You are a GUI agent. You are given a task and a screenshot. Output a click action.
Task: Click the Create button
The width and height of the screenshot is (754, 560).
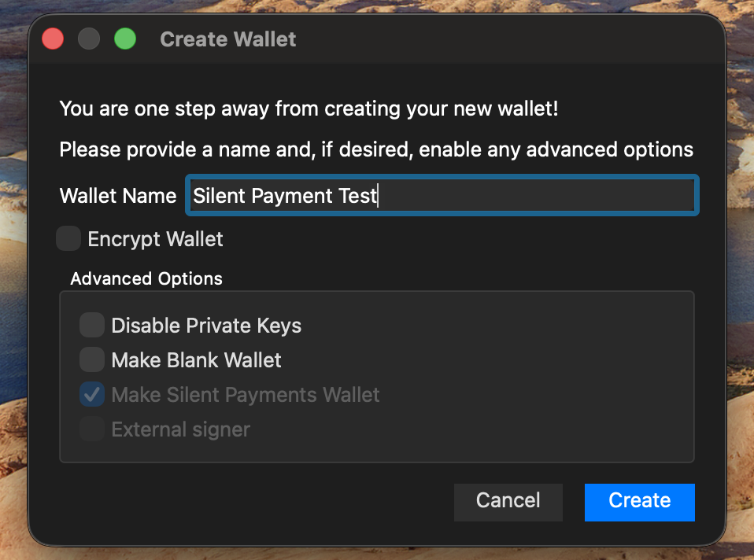tap(639, 502)
